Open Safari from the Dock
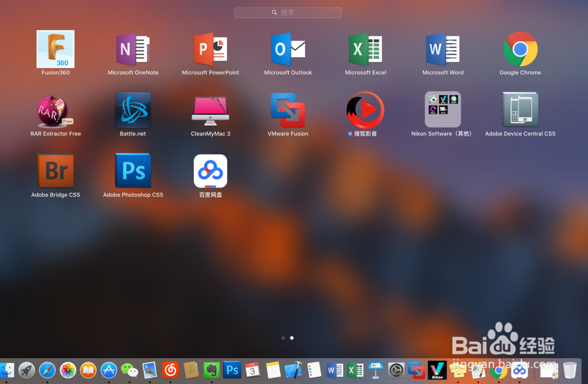The height and width of the screenshot is (384, 588). click(47, 370)
